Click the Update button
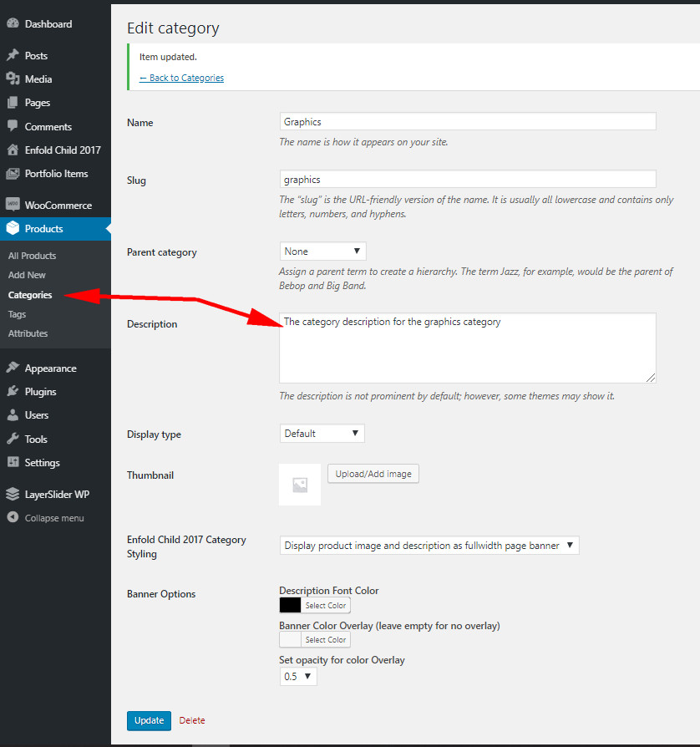 pyautogui.click(x=149, y=720)
